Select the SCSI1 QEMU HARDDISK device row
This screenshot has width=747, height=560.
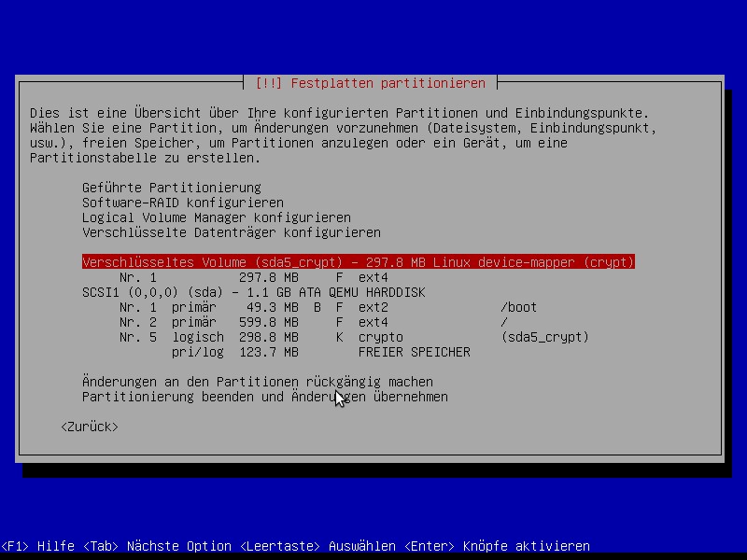[x=253, y=292]
